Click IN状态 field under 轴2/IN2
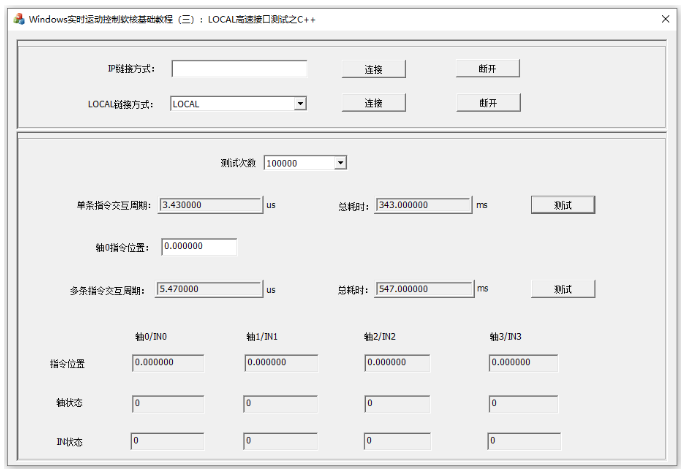The width and height of the screenshot is (685, 473). (397, 441)
